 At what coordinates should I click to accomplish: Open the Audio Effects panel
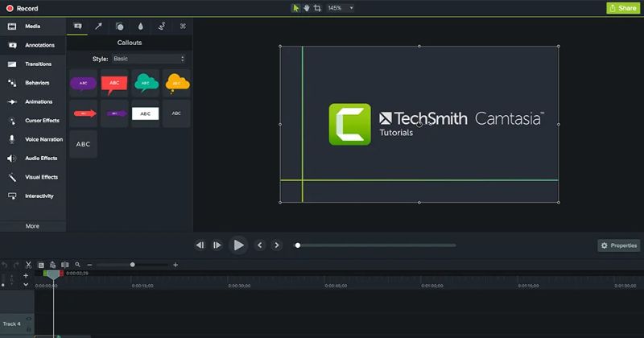(x=33, y=159)
